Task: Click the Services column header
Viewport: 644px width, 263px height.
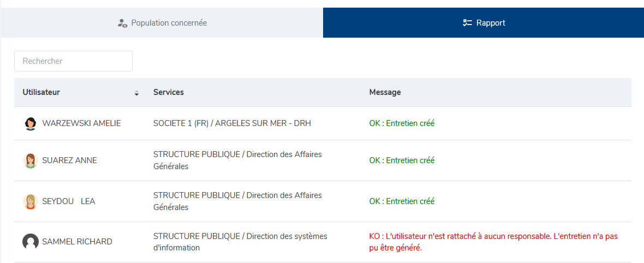Action: (169, 92)
